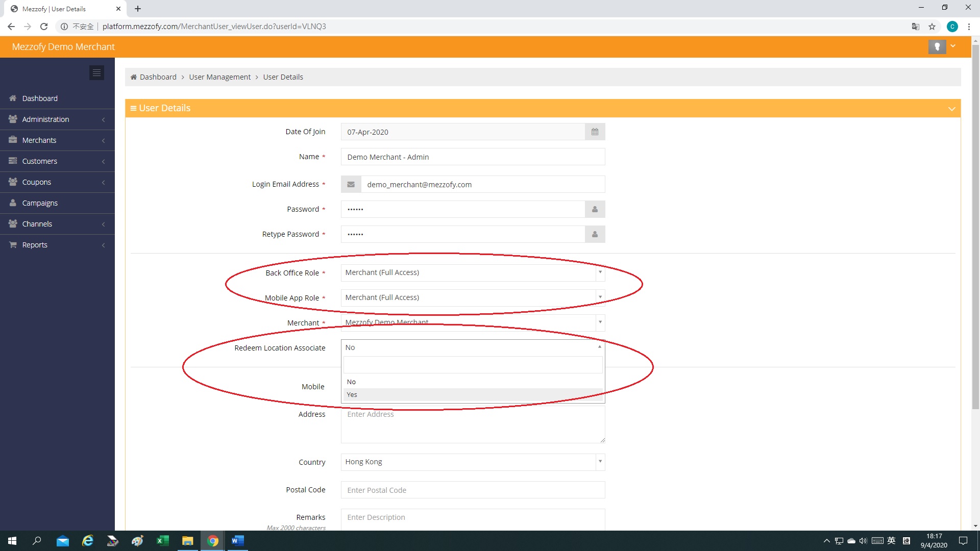980x551 pixels.
Task: Open the calendar picker for Date Of Join
Action: [595, 132]
